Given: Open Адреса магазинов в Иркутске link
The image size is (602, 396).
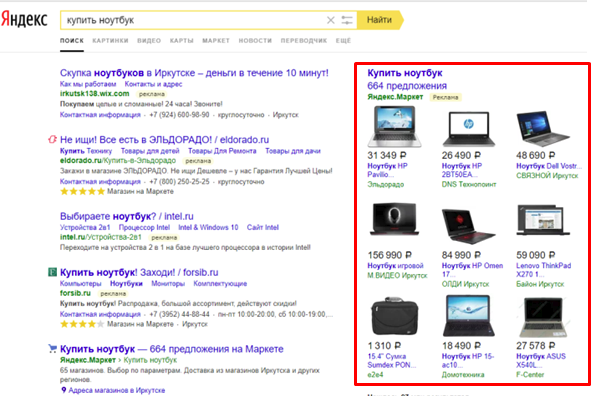Looking at the screenshot, I should click(x=117, y=390).
